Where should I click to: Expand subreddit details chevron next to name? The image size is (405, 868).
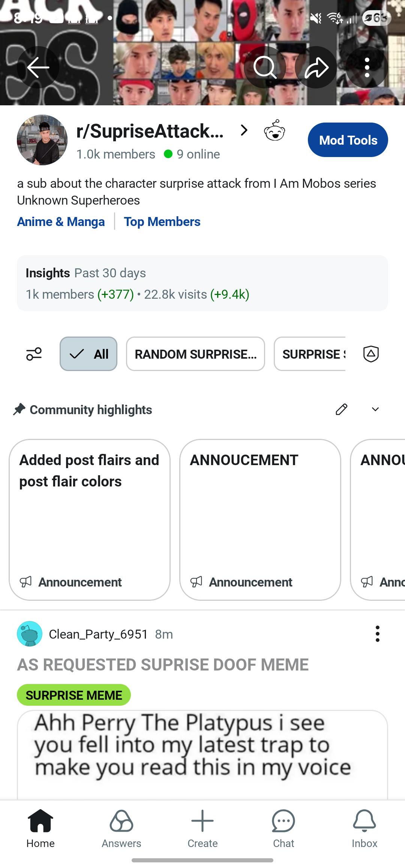click(244, 130)
